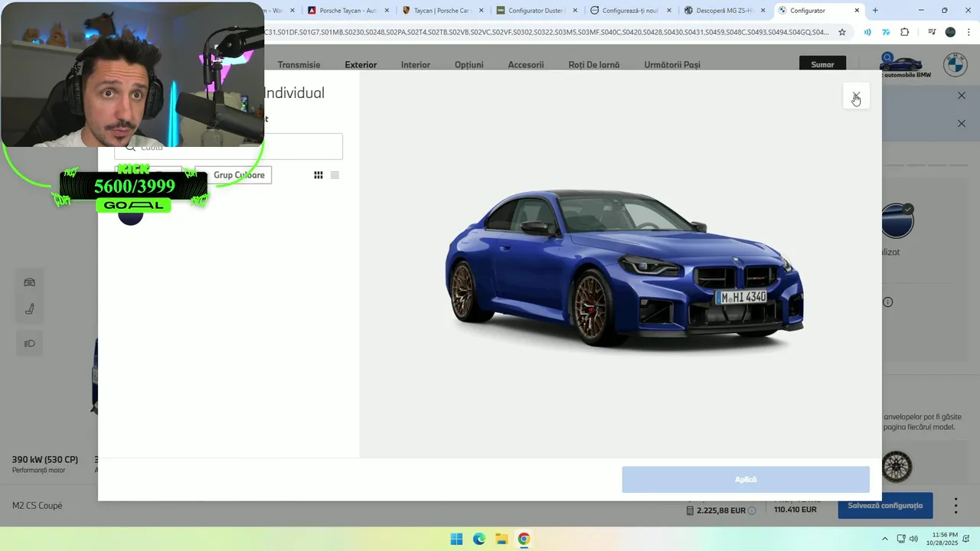Close the Configurator Duster tab
Viewport: 980px width, 551px height.
pyautogui.click(x=575, y=11)
